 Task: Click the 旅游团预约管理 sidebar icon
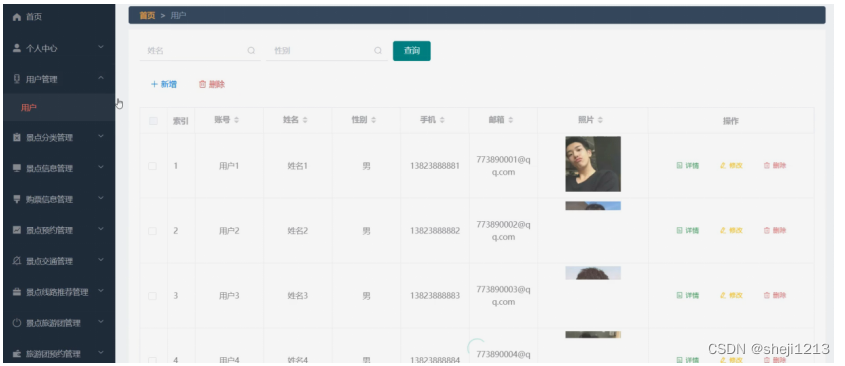17,354
